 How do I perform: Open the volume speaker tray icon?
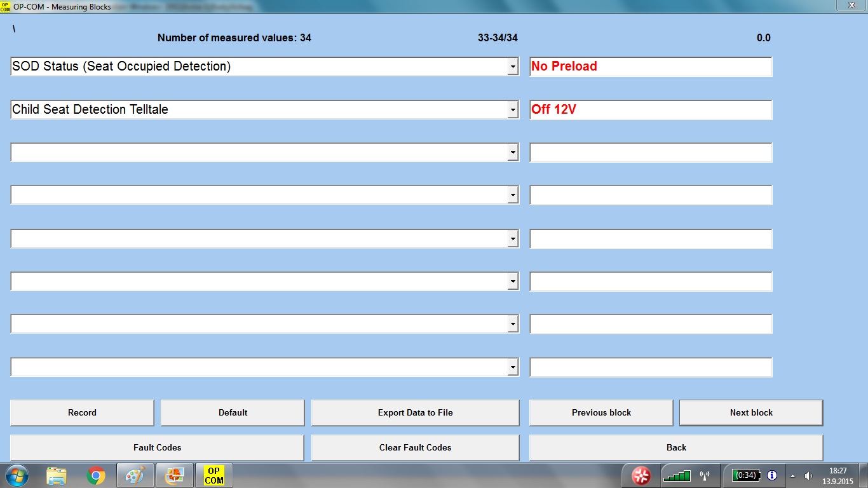point(808,475)
